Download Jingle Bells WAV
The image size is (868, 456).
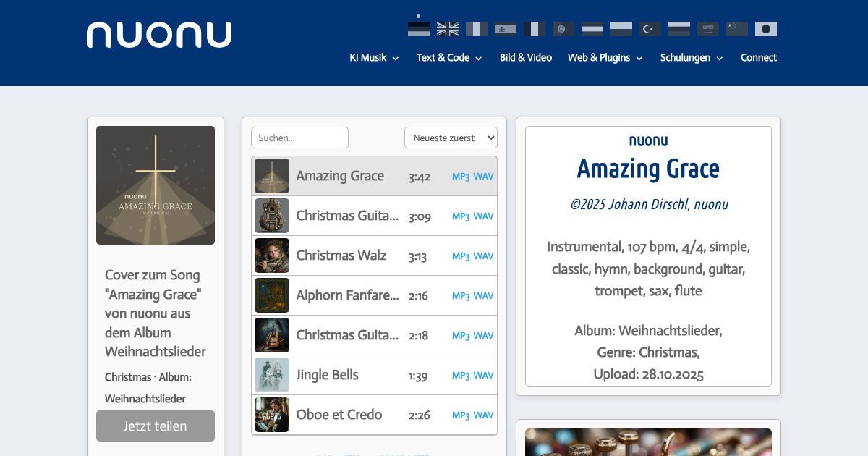click(x=483, y=376)
